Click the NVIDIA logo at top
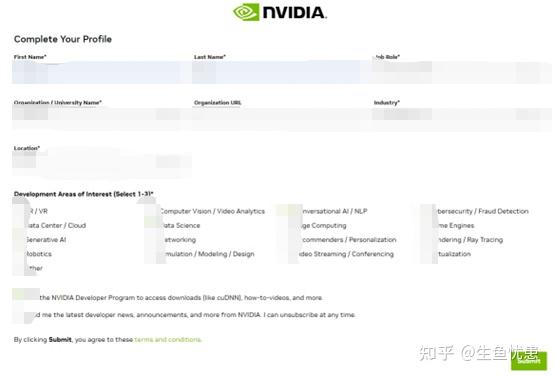 pos(280,12)
